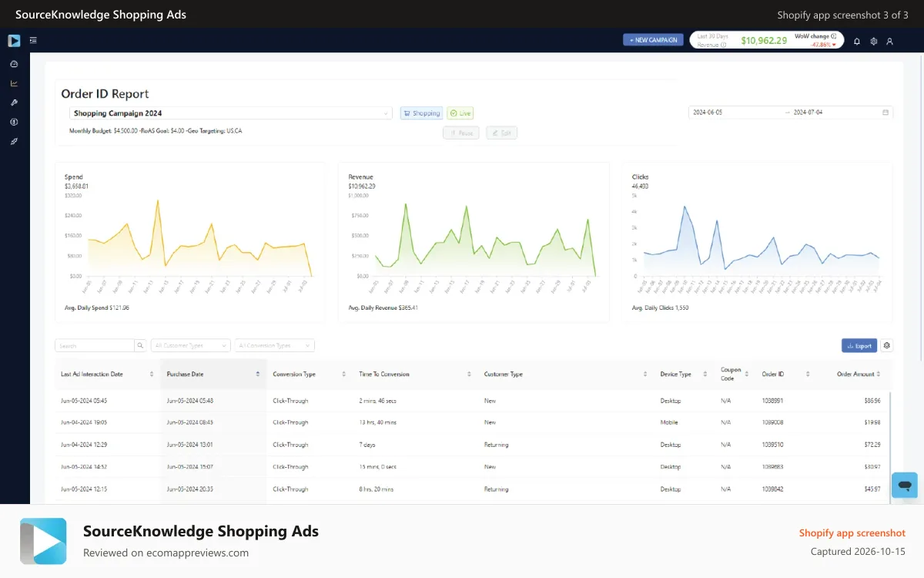Expand the Shopping Campaign 2024 dropdown
The height and width of the screenshot is (578, 924).
tap(231, 113)
